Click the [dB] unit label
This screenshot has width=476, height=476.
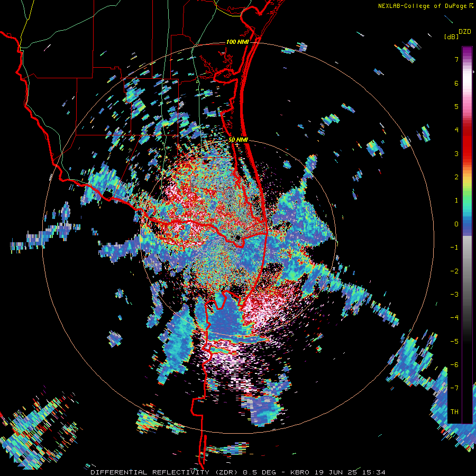pos(451,37)
